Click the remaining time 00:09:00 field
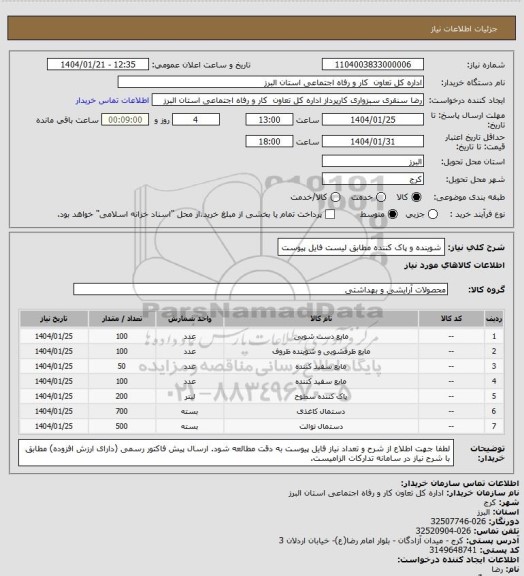The width and height of the screenshot is (524, 576). (x=125, y=120)
